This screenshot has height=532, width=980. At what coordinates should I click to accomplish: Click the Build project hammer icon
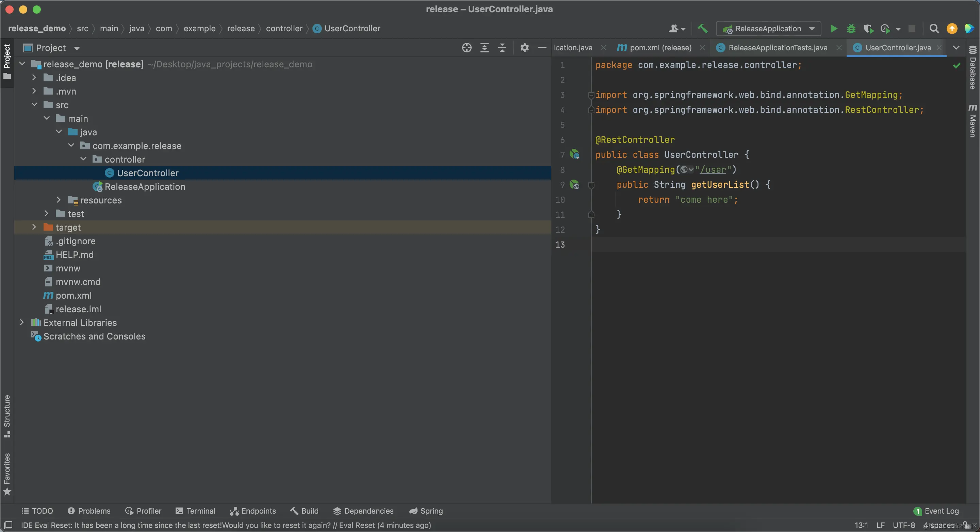coord(702,29)
